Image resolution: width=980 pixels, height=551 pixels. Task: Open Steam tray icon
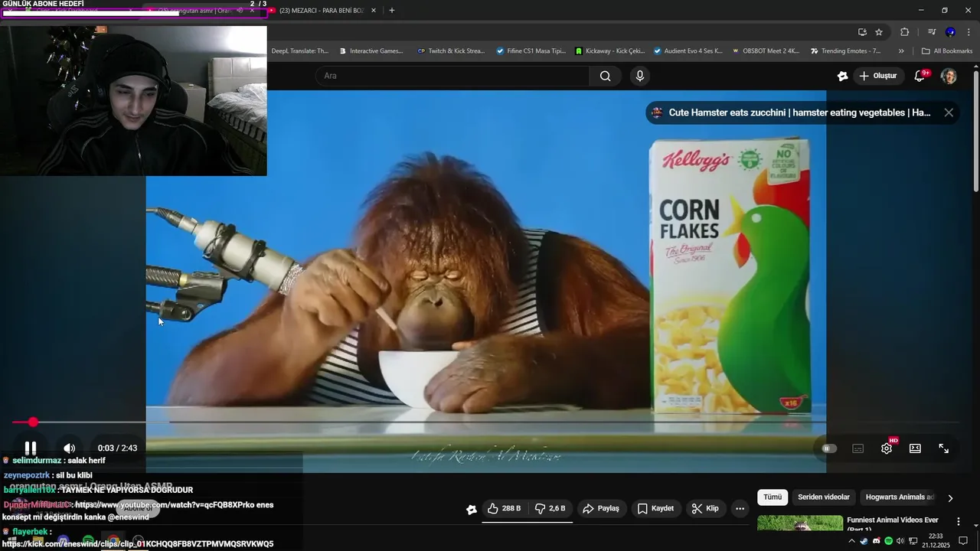(864, 541)
